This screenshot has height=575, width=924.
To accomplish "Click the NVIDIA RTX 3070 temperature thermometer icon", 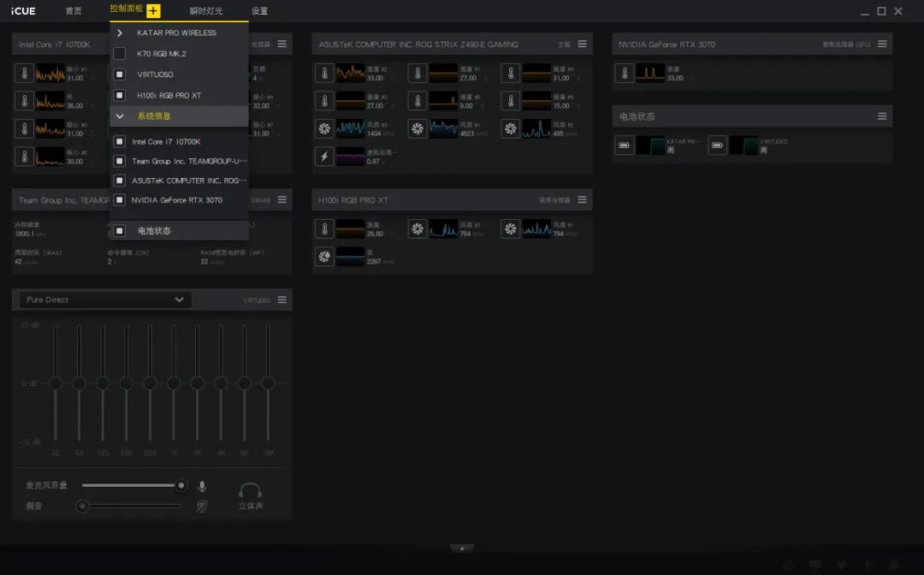I will pyautogui.click(x=625, y=73).
